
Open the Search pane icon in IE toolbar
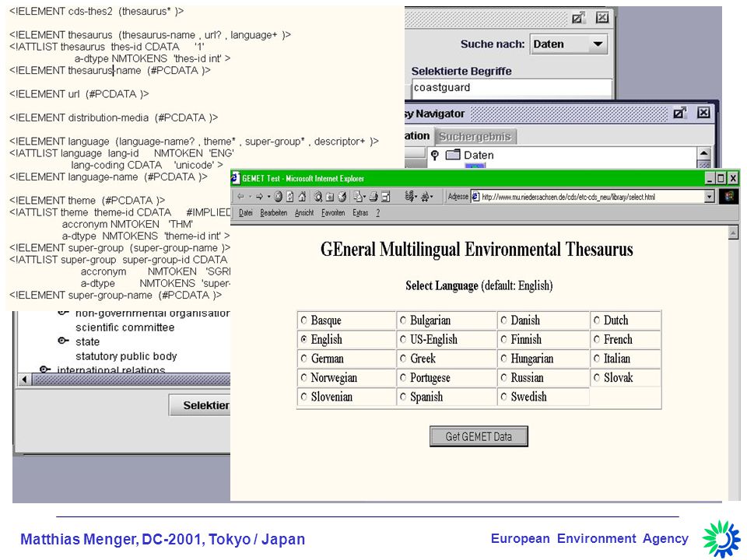(x=317, y=197)
